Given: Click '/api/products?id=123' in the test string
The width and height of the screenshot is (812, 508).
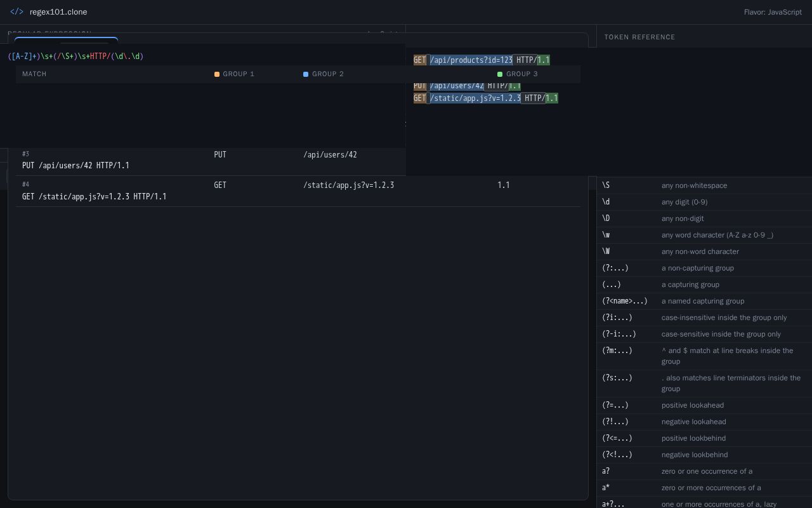Looking at the screenshot, I should click(471, 60).
